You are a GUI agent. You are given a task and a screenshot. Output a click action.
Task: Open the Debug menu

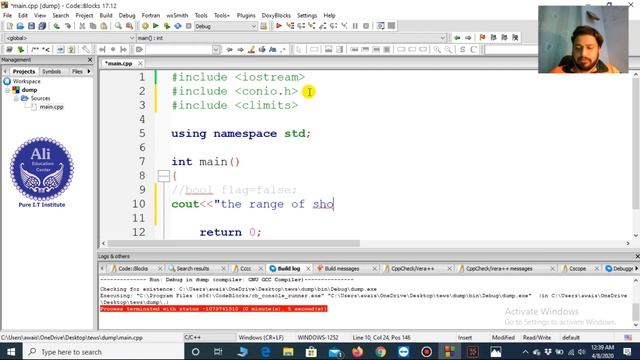click(127, 16)
